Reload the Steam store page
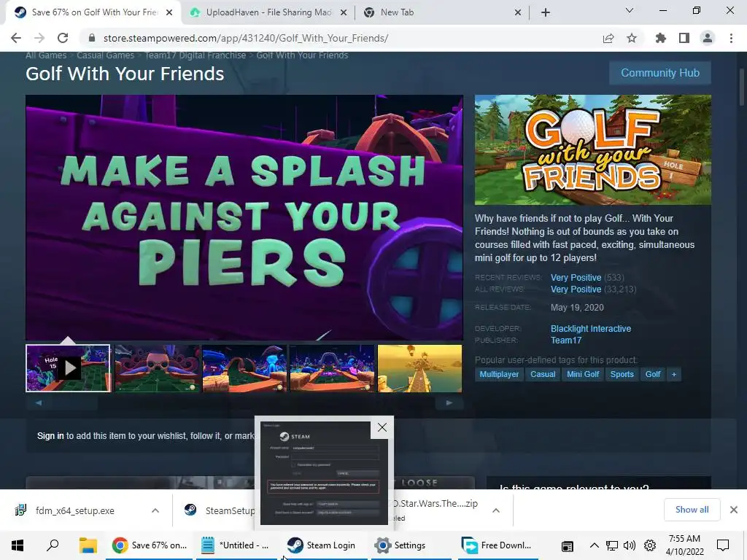The image size is (747, 560). (x=63, y=38)
